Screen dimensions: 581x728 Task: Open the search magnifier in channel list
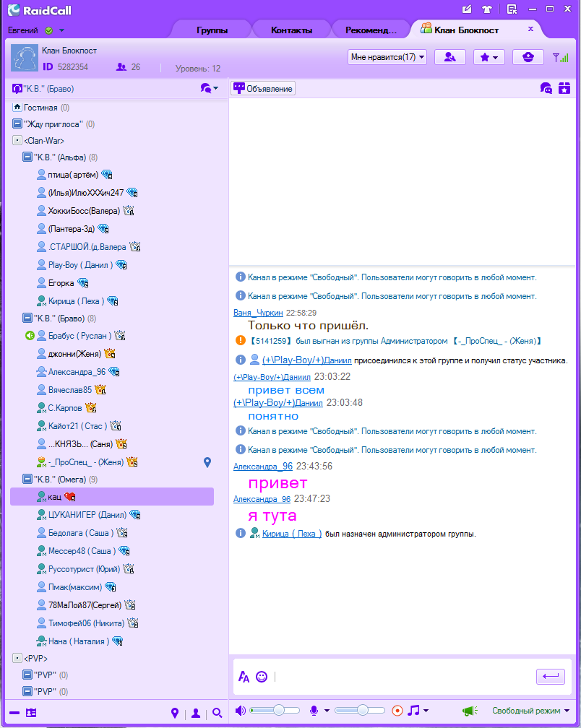point(217,713)
